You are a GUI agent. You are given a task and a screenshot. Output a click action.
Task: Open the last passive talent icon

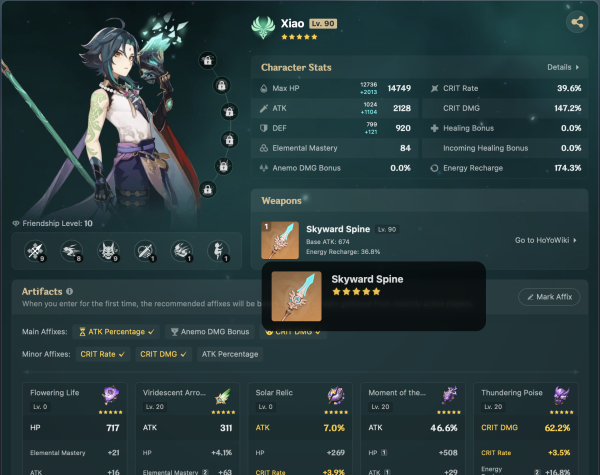coord(218,251)
